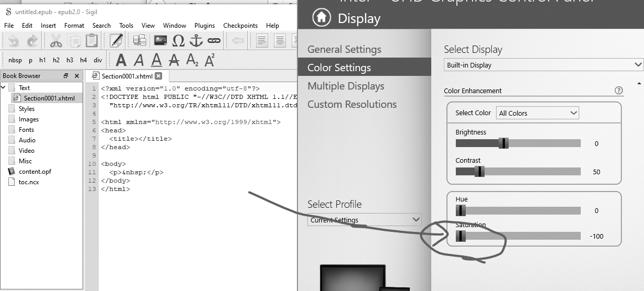Viewport: 644px width, 291px height.
Task: Collapse the Text folder in Book Browser
Action: tap(4, 87)
